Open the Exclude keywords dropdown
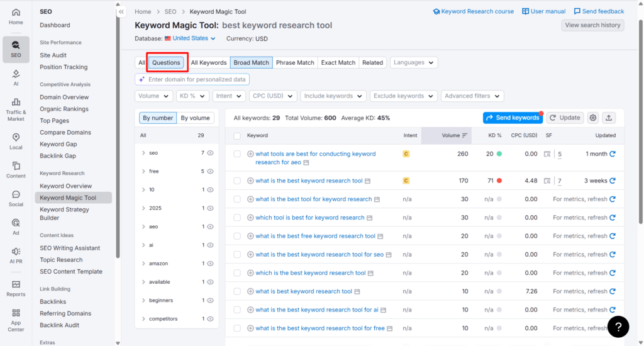The width and height of the screenshot is (644, 346). pyautogui.click(x=403, y=96)
